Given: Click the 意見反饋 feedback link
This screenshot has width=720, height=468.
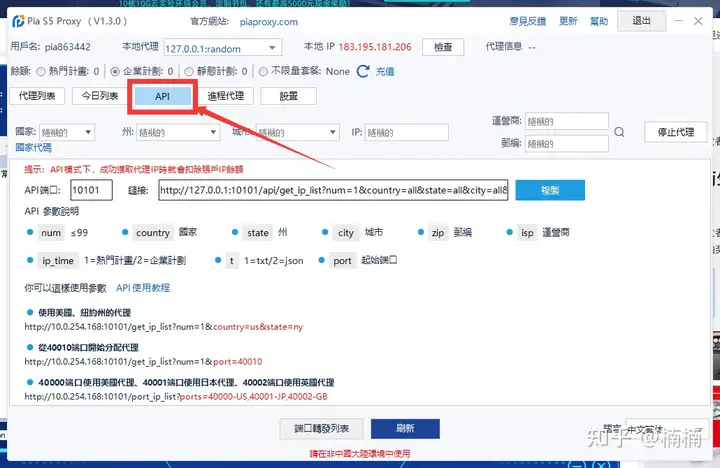Looking at the screenshot, I should click(528, 21).
